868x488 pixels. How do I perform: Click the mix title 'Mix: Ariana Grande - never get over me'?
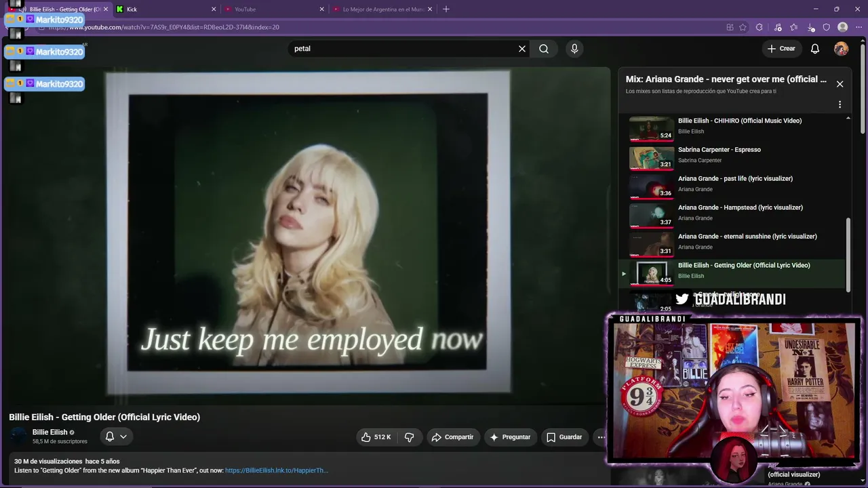click(726, 79)
